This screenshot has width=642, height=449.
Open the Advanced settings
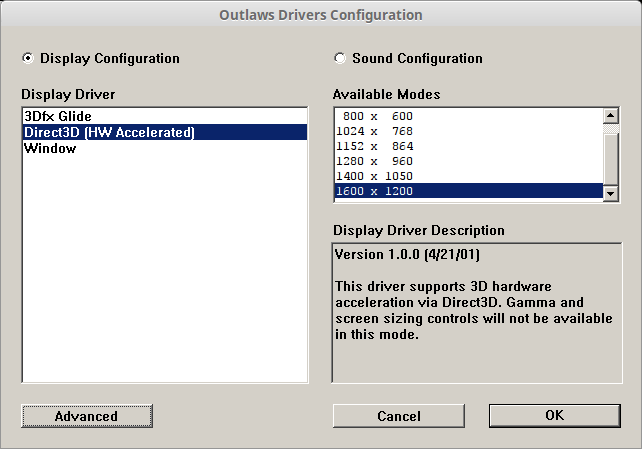pos(87,416)
